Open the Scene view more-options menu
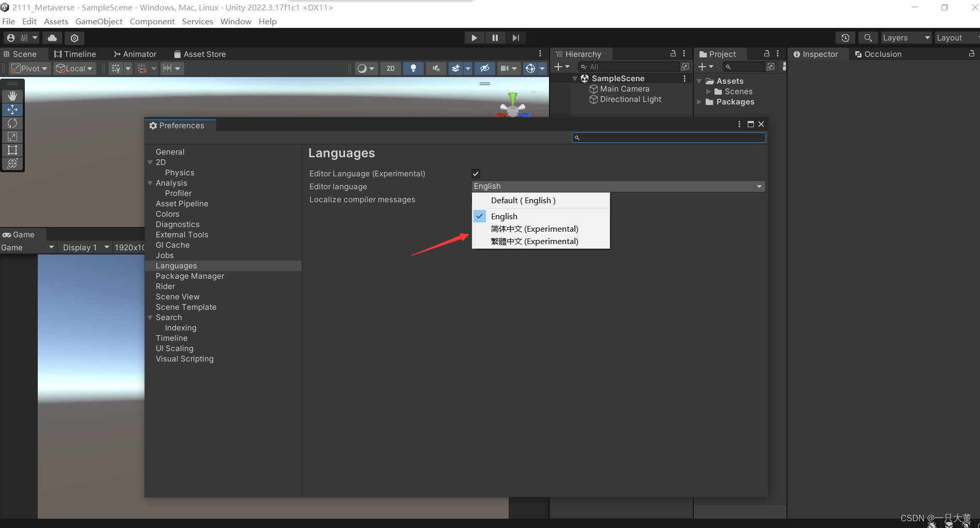980x528 pixels. pos(540,54)
